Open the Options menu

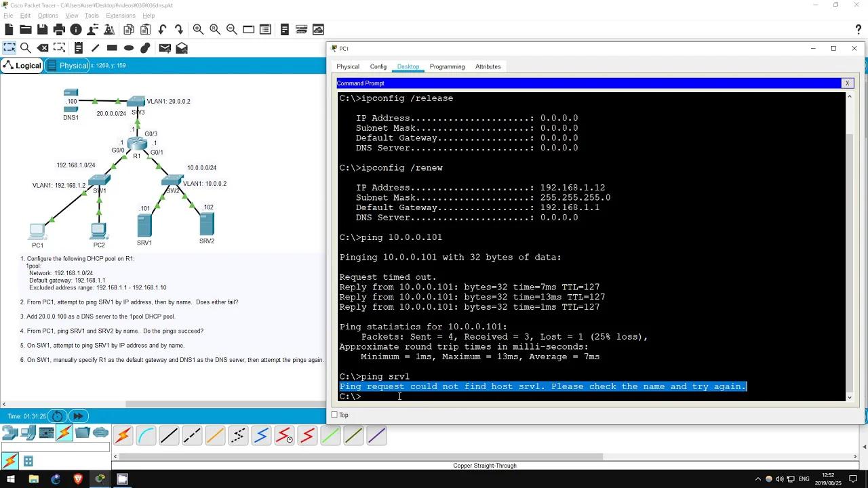point(47,15)
